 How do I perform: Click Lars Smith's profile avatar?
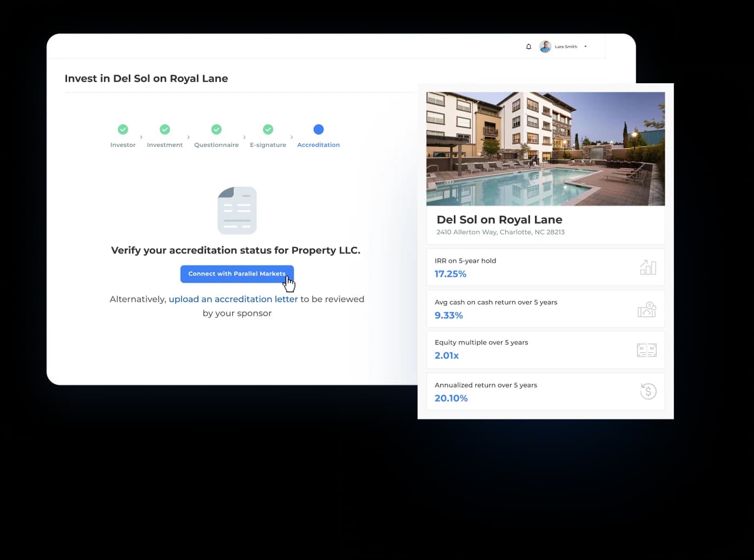click(545, 46)
